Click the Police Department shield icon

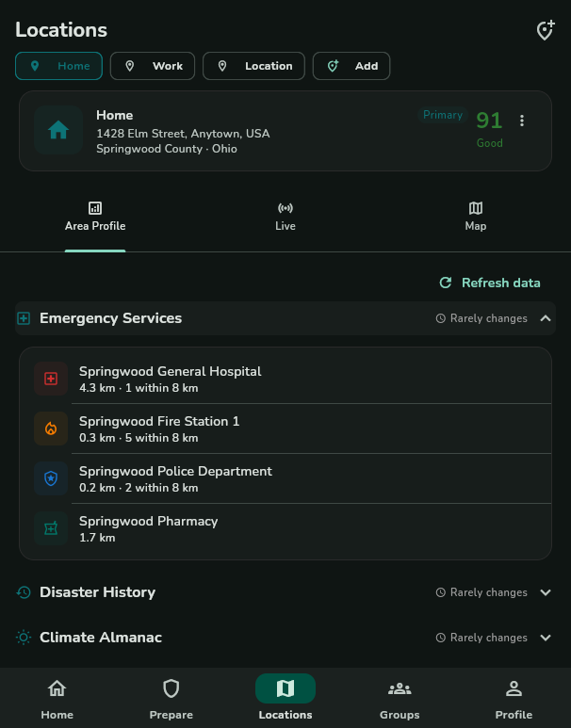(51, 478)
